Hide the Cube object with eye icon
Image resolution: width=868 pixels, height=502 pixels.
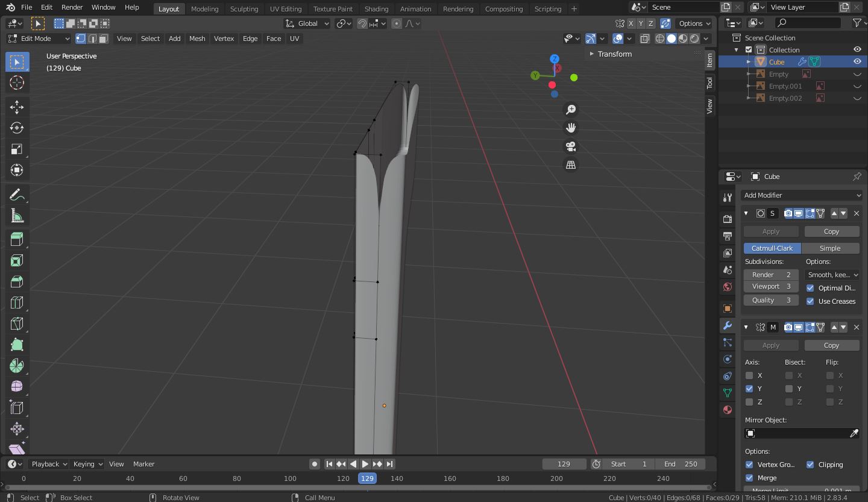[x=857, y=61]
